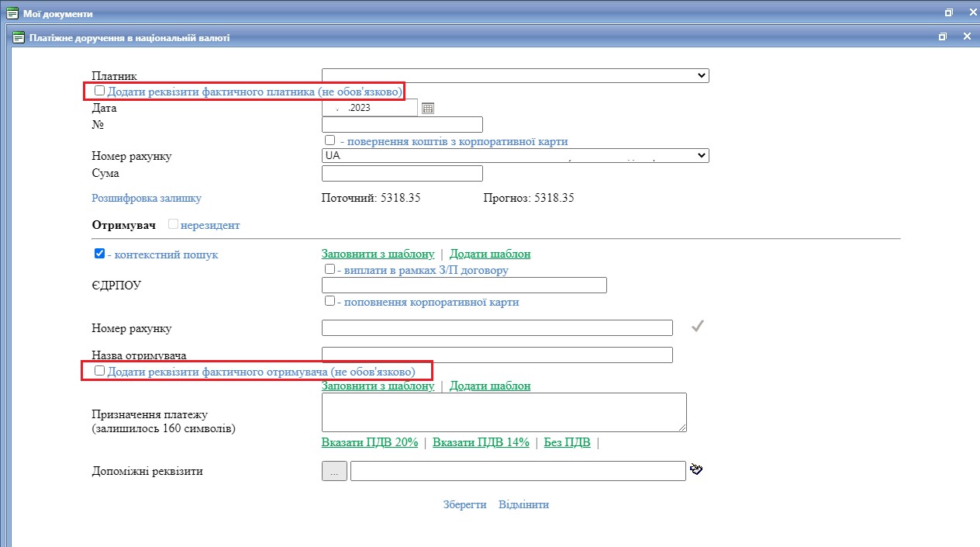Restore the Платіжне доручення inner window
The height and width of the screenshot is (547, 980).
[x=943, y=36]
